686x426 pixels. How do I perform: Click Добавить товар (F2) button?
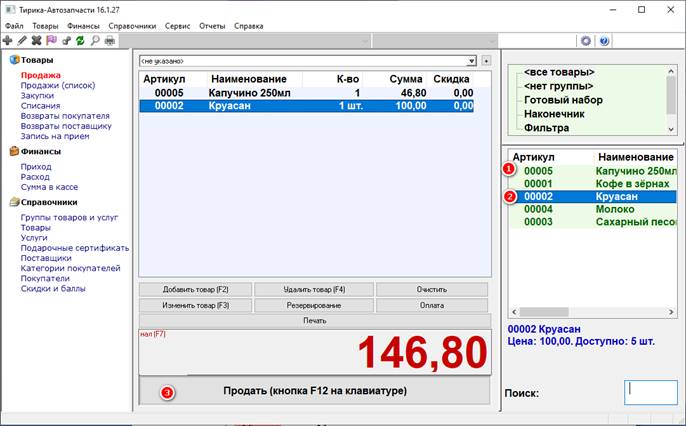click(x=196, y=290)
